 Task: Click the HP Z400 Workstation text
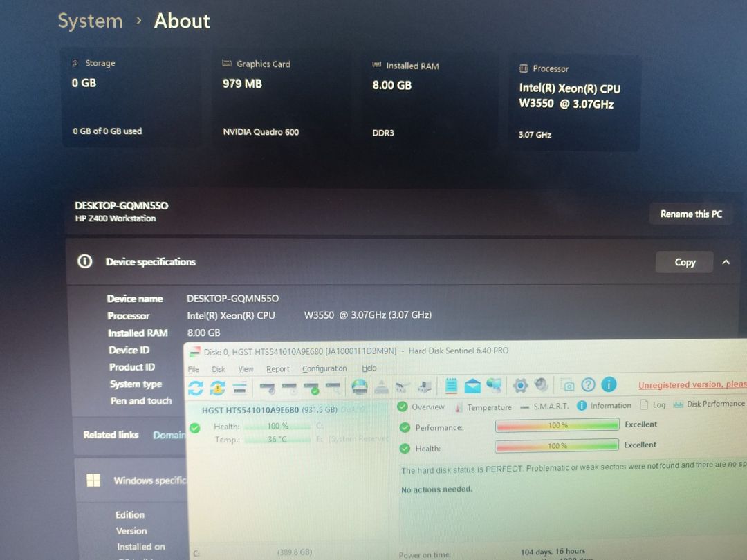pyautogui.click(x=116, y=218)
